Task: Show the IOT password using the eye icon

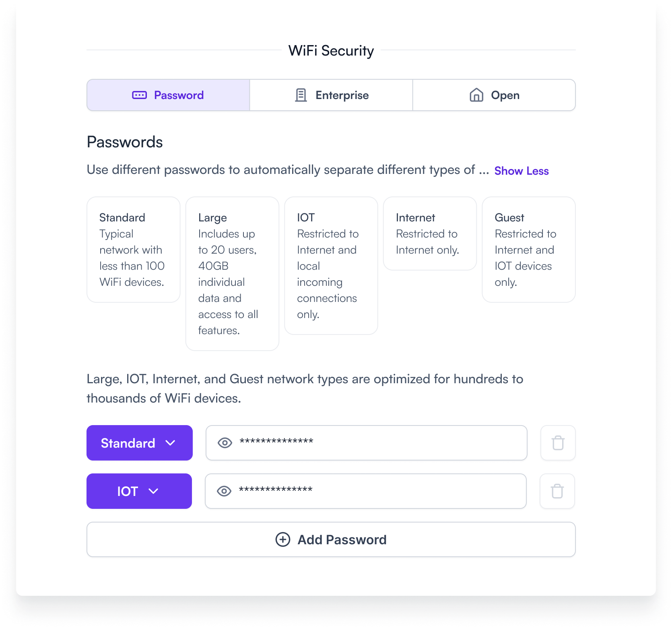Action: (224, 491)
